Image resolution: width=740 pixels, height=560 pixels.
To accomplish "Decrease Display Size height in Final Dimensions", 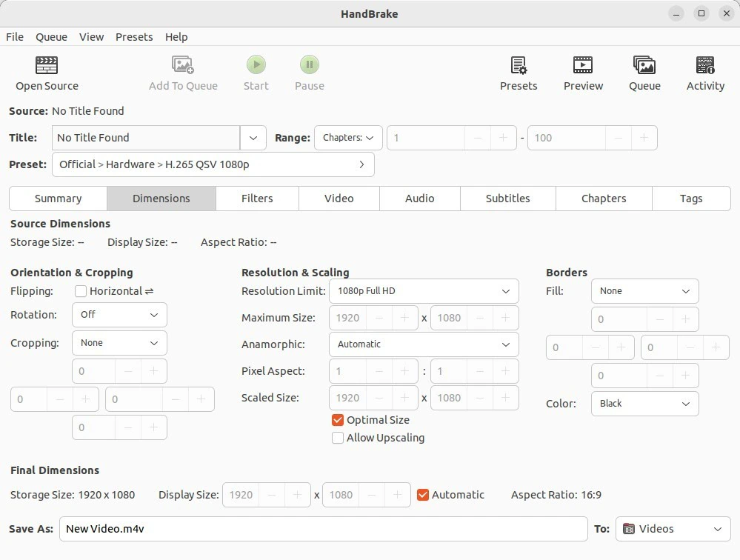I will 372,495.
